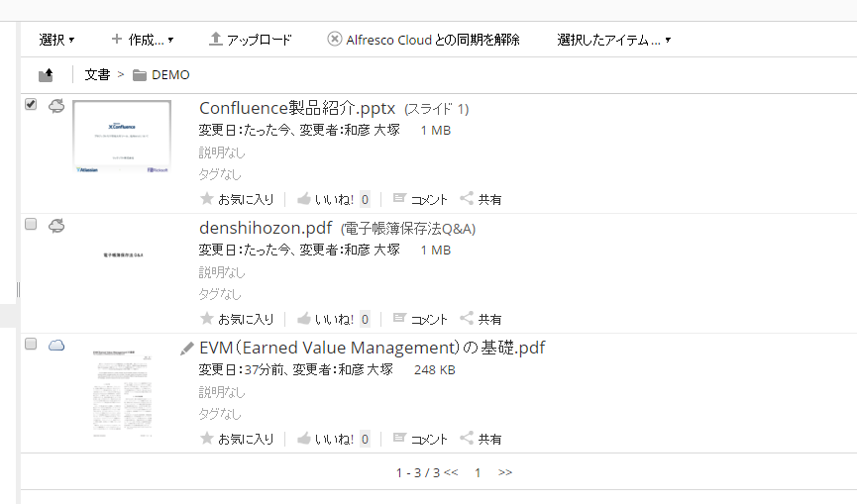This screenshot has height=504, width=857.
Task: Like denshihozon.pdf with the thumbs-up icon
Action: click(304, 319)
